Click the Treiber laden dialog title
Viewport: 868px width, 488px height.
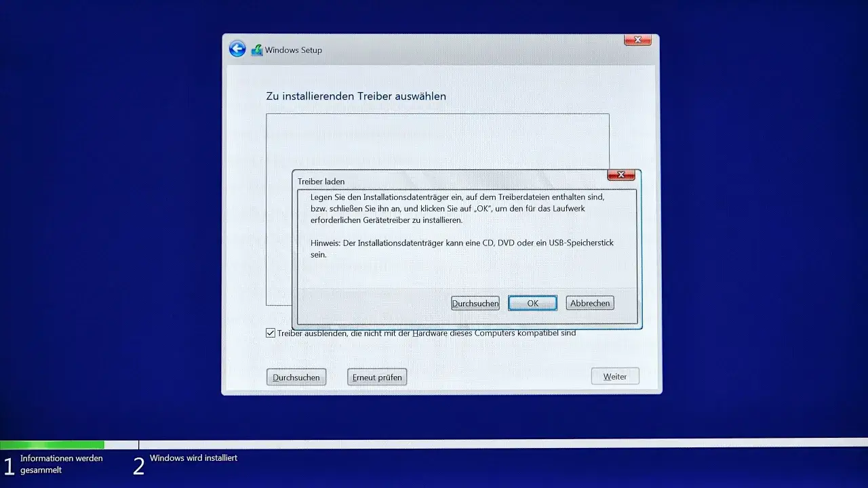(321, 182)
